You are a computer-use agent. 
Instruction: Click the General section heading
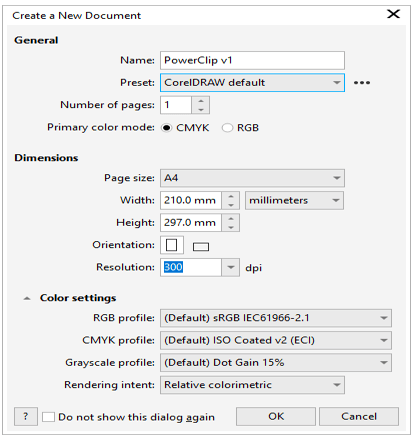click(36, 40)
